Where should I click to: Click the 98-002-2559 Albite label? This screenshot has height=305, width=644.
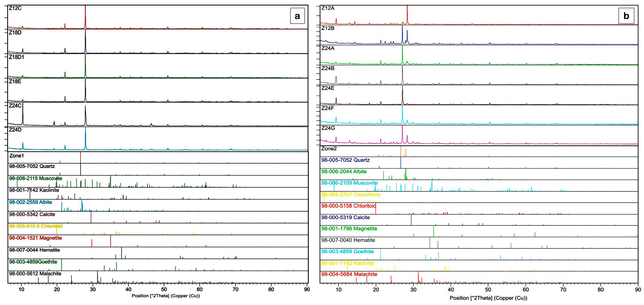click(31, 202)
